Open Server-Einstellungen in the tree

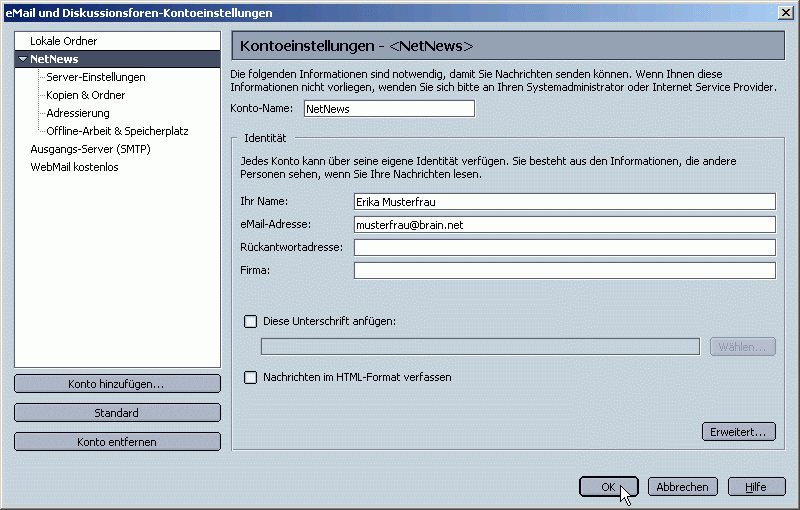(95, 77)
